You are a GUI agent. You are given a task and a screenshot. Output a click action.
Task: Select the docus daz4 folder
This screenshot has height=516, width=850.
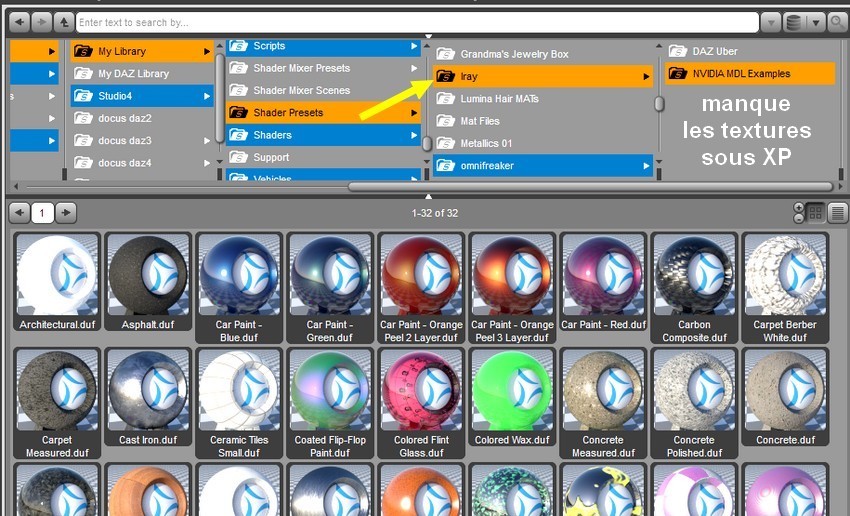[x=142, y=163]
